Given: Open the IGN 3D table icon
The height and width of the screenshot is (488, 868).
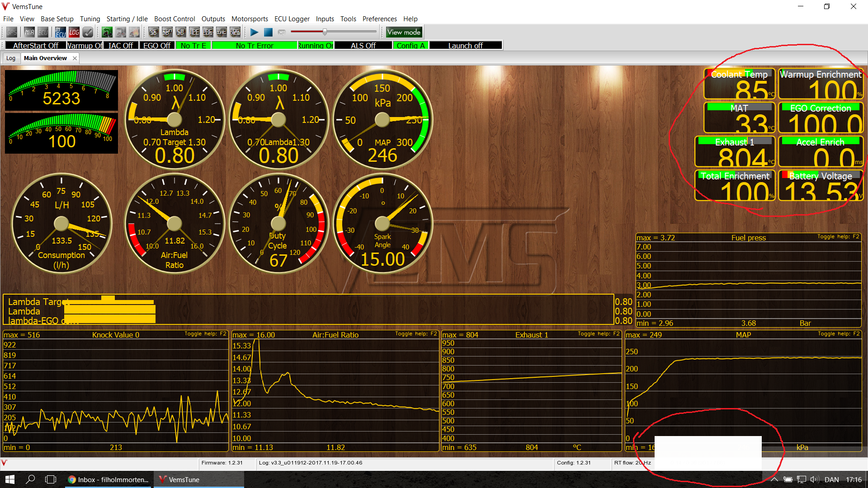Looking at the screenshot, I should (x=167, y=32).
